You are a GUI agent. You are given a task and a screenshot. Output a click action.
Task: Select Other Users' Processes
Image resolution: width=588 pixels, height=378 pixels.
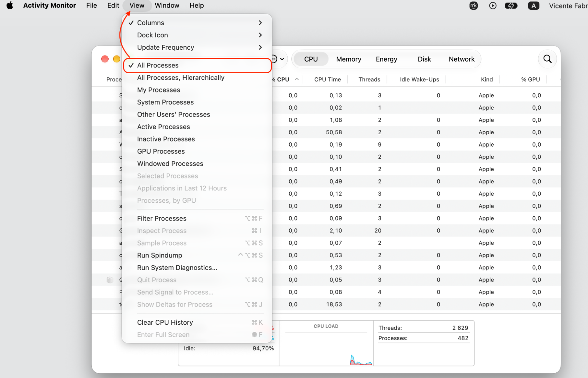pos(197,115)
